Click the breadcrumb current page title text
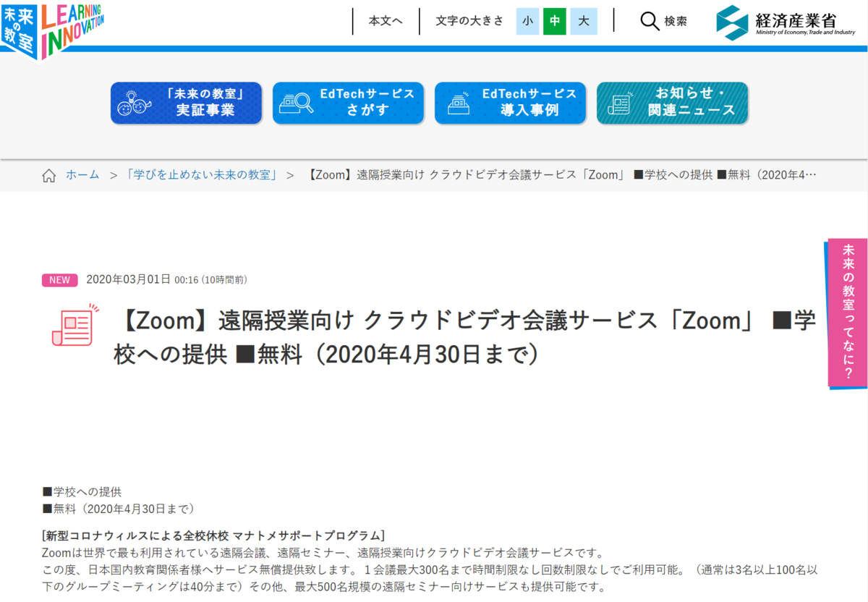This screenshot has height=602, width=868. point(562,175)
